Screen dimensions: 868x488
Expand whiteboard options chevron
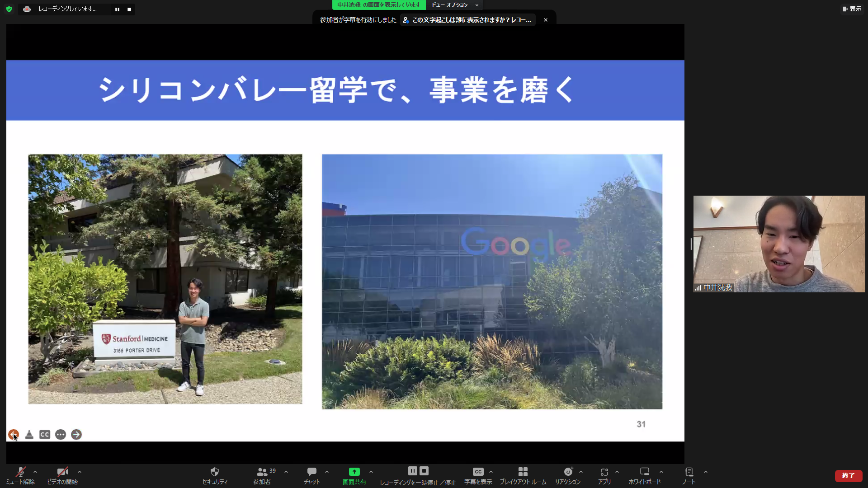661,472
